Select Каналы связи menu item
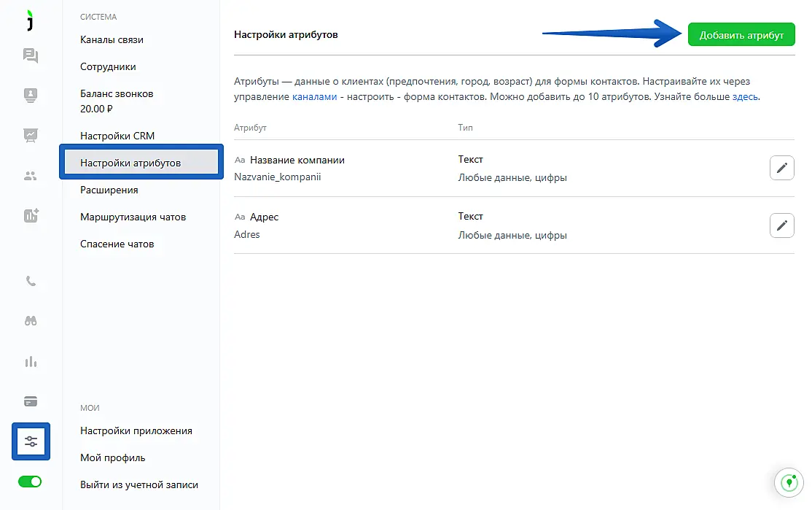Screen dimensions: 812x510 point(112,39)
